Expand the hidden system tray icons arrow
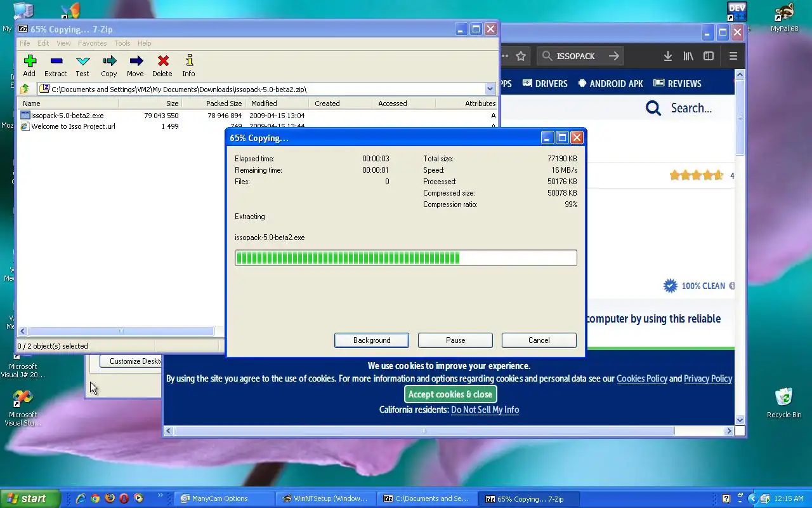Image resolution: width=812 pixels, height=508 pixels. click(753, 498)
